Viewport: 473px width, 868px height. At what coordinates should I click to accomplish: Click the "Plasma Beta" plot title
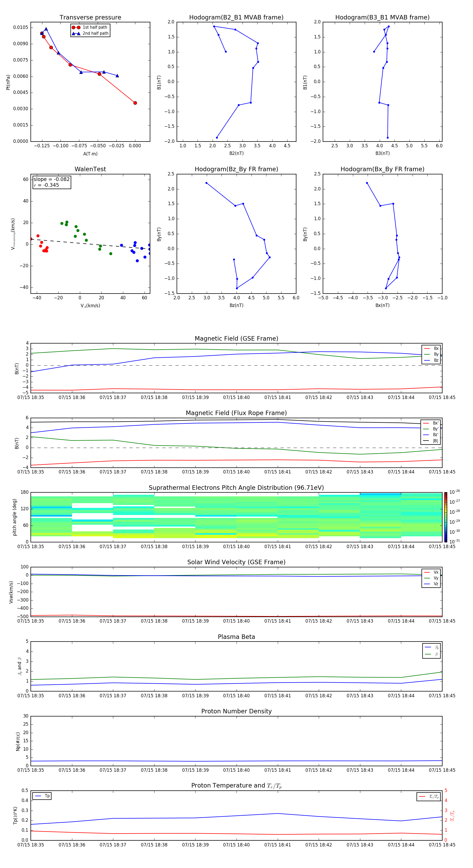(x=236, y=637)
